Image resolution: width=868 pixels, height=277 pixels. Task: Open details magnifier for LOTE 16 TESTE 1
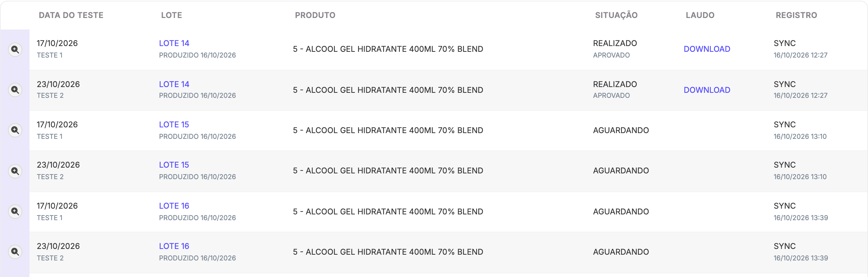[x=15, y=211]
